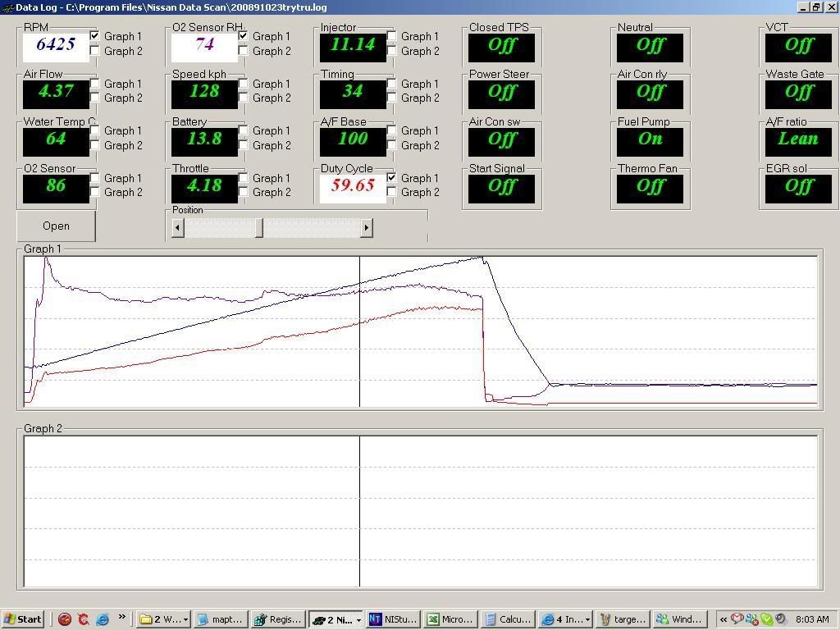This screenshot has height=630, width=840.
Task: Expand the quick launch overflow chevron
Action: (x=122, y=618)
